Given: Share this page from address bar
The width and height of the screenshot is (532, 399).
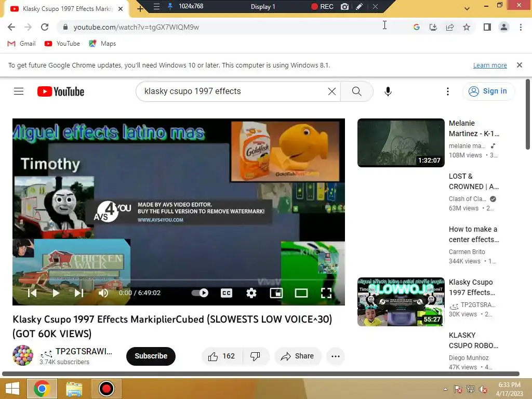Looking at the screenshot, I should click(449, 27).
